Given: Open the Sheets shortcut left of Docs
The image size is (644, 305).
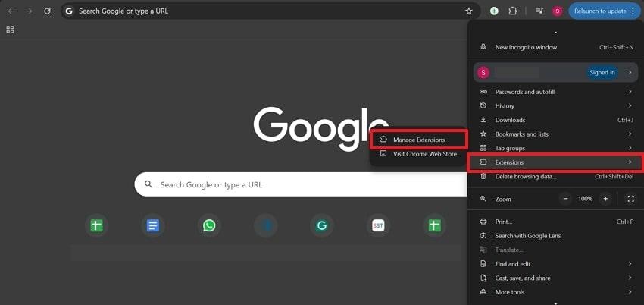Looking at the screenshot, I should click(x=96, y=225).
